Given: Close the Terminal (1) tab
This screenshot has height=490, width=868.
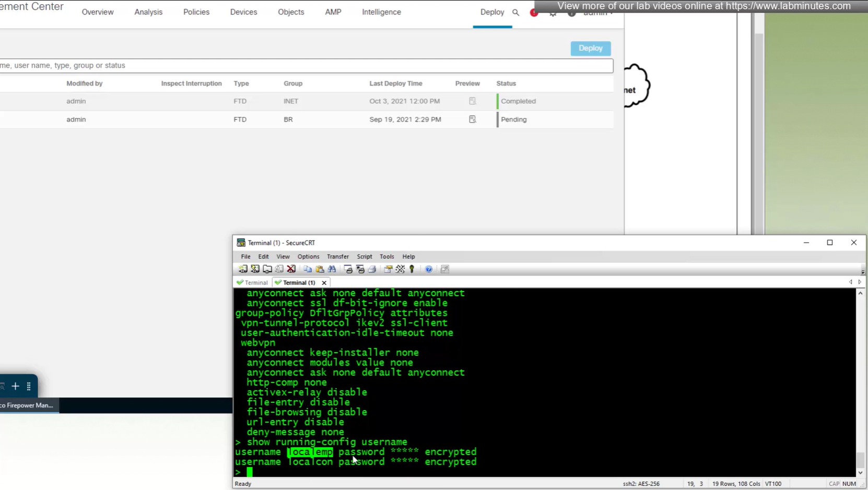Looking at the screenshot, I should (x=324, y=283).
